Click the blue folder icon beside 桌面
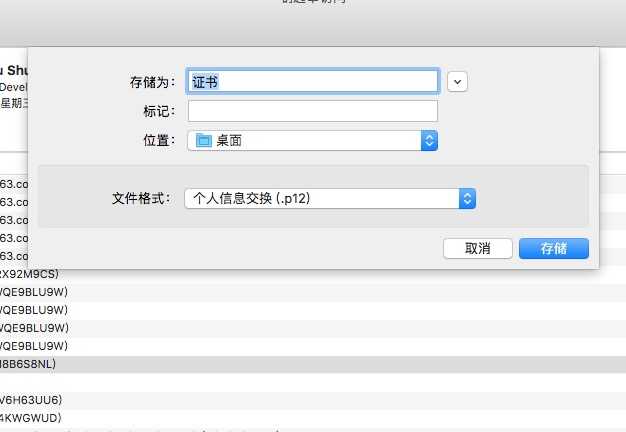This screenshot has height=432, width=626. tap(204, 141)
